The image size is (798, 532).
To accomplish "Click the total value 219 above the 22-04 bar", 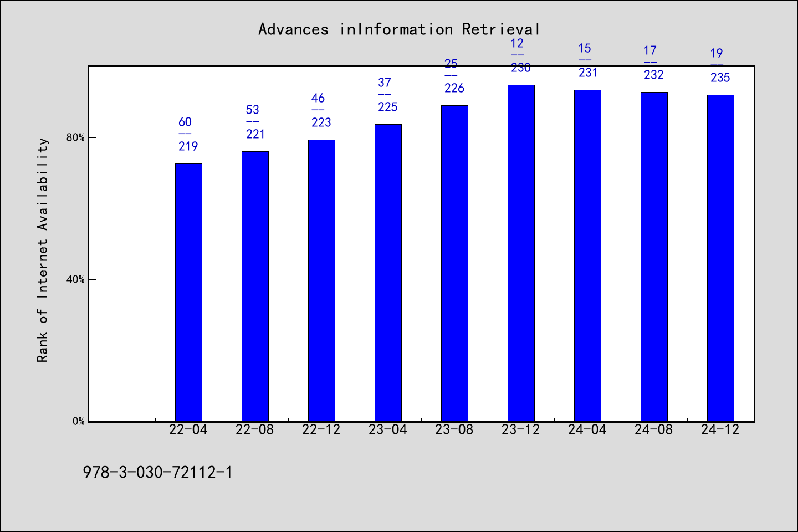I will click(x=188, y=147).
